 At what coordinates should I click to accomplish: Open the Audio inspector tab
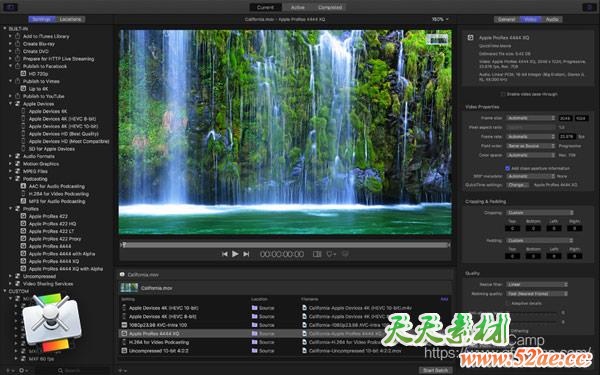click(552, 19)
